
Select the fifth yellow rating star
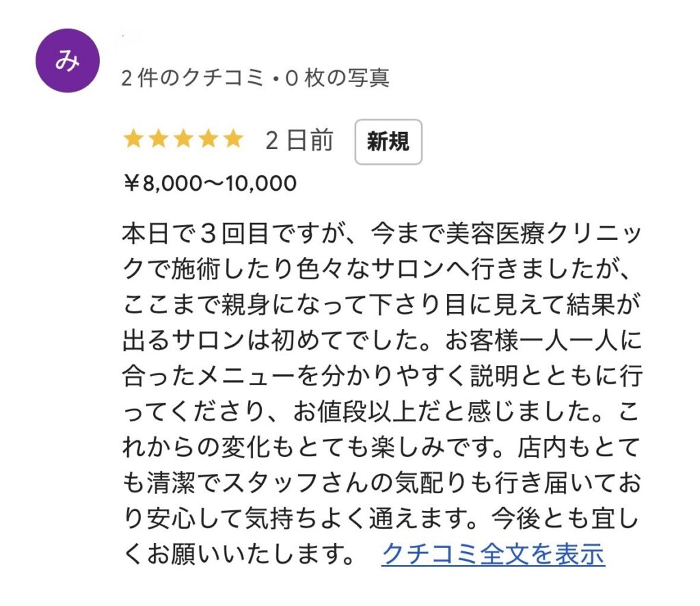[233, 139]
